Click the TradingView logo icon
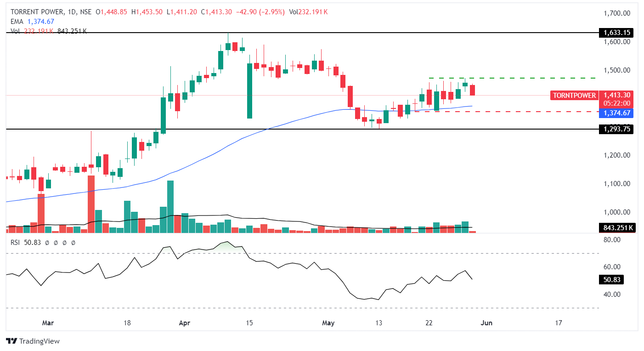The image size is (644, 351). 11,341
